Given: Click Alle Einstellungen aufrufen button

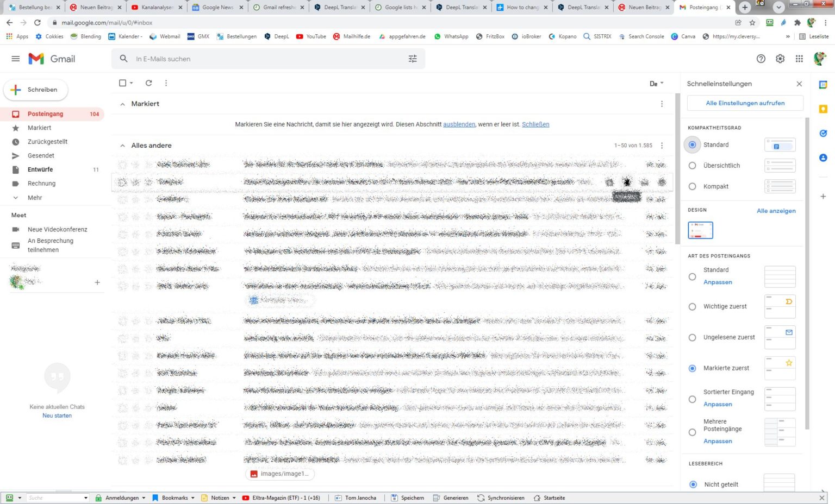Looking at the screenshot, I should tap(745, 103).
